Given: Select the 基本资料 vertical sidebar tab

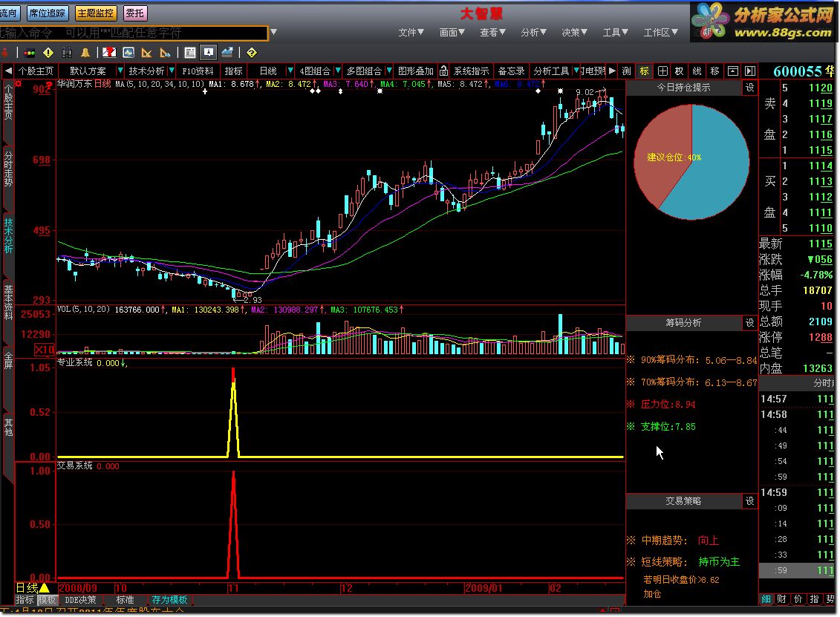Looking at the screenshot, I should coord(8,303).
